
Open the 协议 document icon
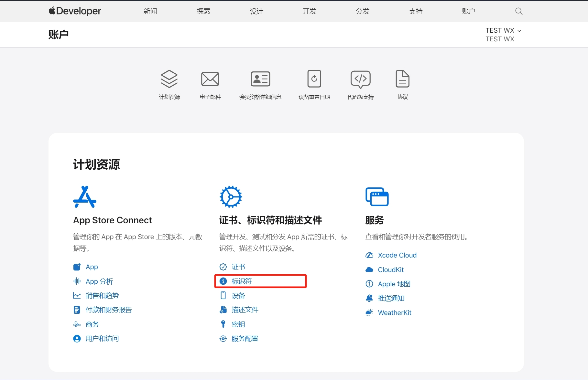click(x=403, y=79)
